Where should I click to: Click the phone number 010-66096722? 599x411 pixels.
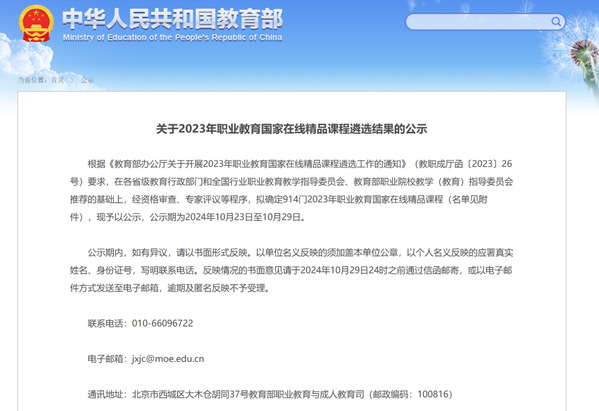click(162, 323)
